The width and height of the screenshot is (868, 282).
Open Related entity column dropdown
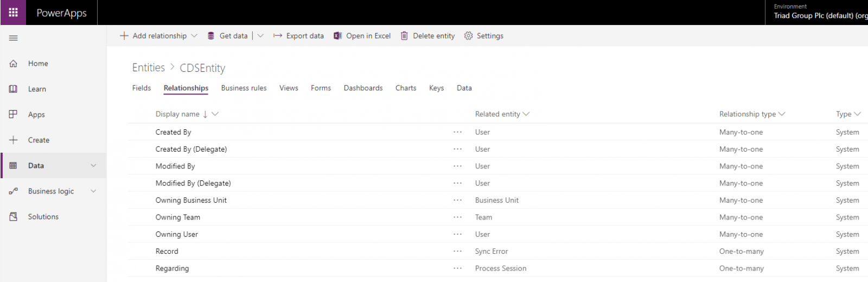coord(526,114)
